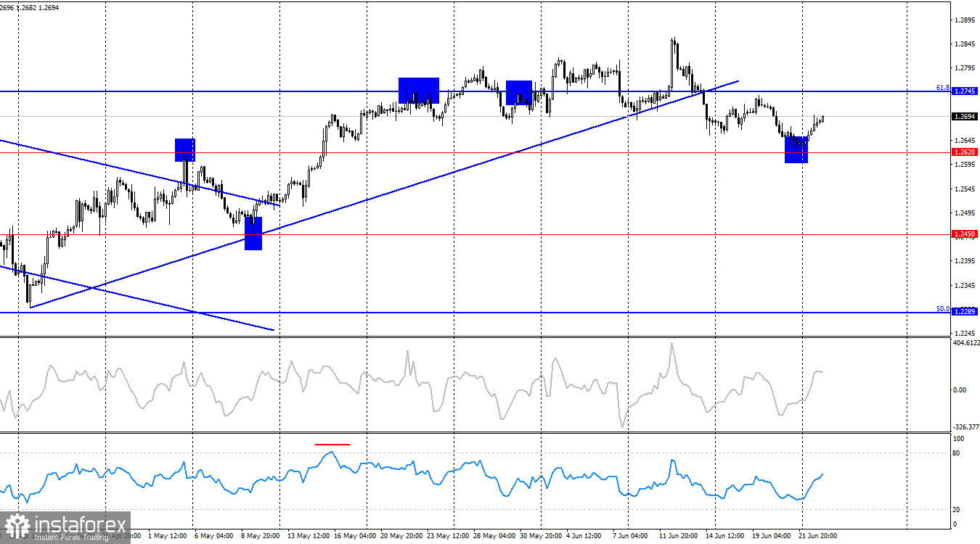
Task: Click the 14 Jun 12:00 time label
Action: click(727, 536)
